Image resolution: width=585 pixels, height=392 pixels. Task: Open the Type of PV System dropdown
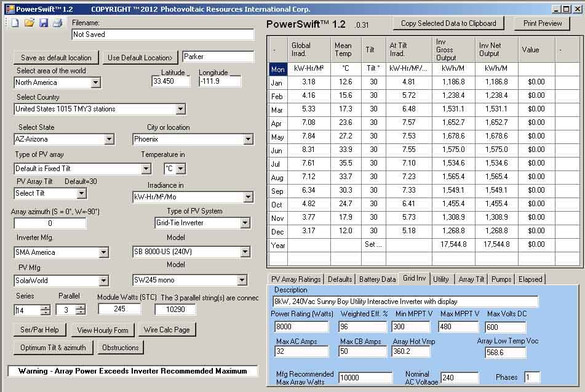[x=245, y=223]
